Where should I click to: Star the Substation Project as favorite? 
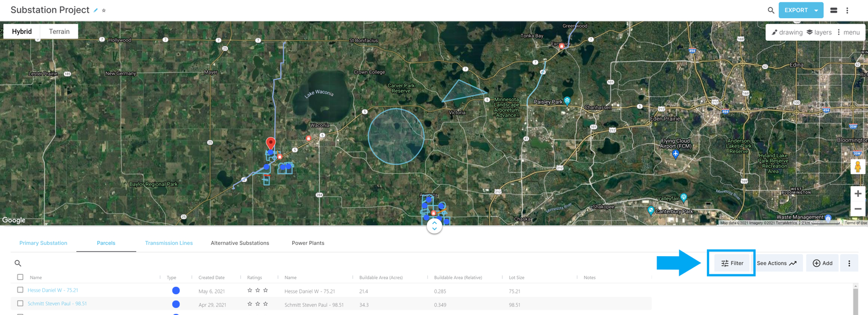pos(104,11)
